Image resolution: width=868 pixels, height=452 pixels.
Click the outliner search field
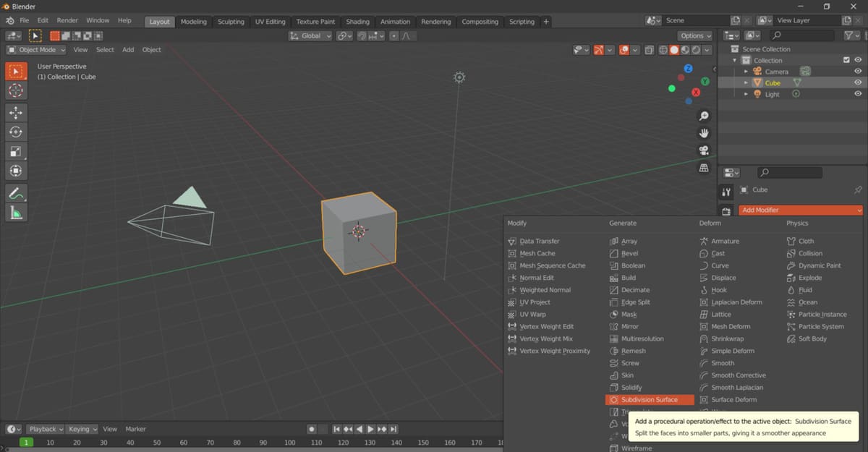pyautogui.click(x=804, y=35)
